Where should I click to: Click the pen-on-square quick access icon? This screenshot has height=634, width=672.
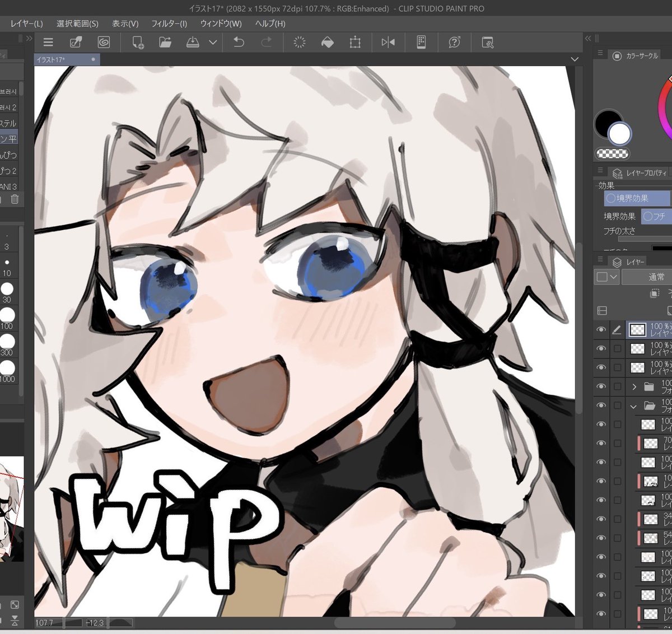click(x=76, y=43)
